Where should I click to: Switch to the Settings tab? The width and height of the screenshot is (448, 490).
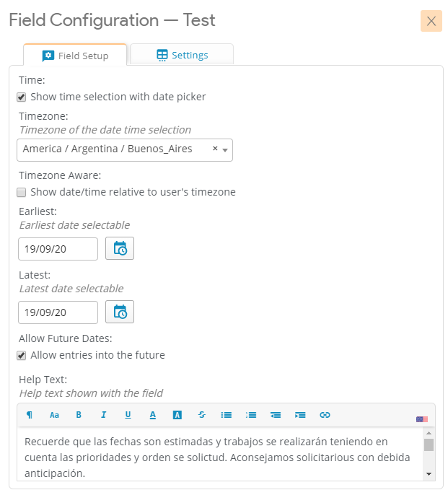182,55
